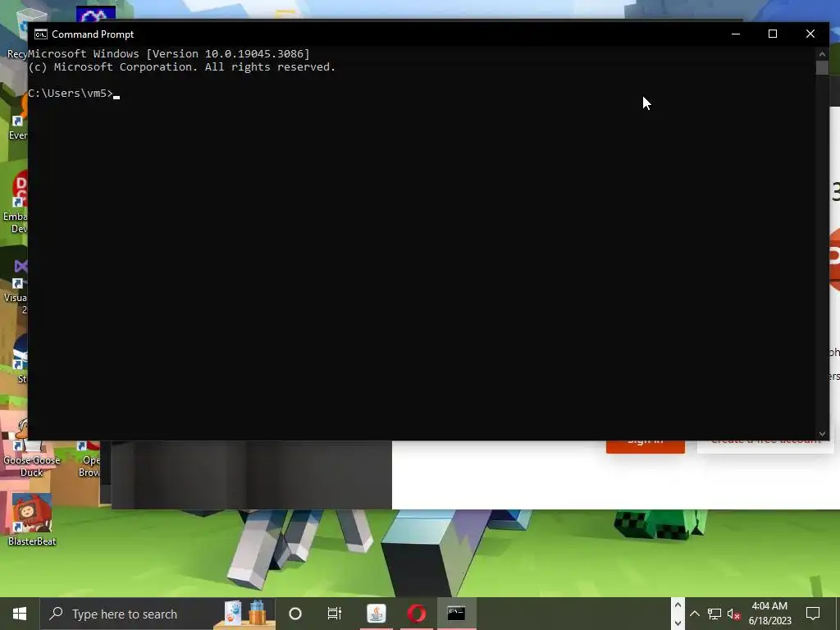Open the Windows Start menu
This screenshot has height=630, width=840.
coord(20,614)
